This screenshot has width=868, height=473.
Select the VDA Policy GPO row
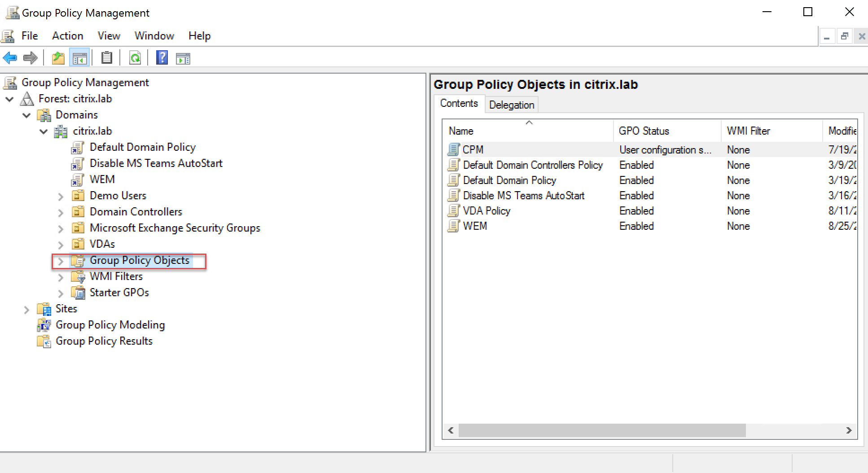[487, 211]
